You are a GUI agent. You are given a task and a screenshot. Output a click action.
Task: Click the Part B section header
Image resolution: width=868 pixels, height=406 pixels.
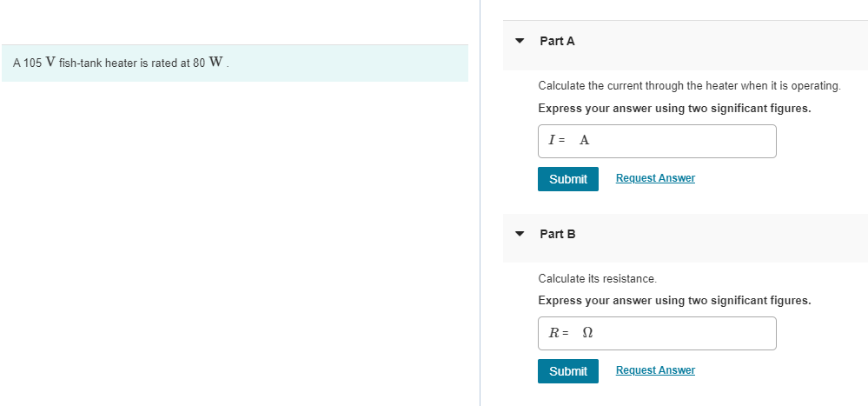[557, 234]
